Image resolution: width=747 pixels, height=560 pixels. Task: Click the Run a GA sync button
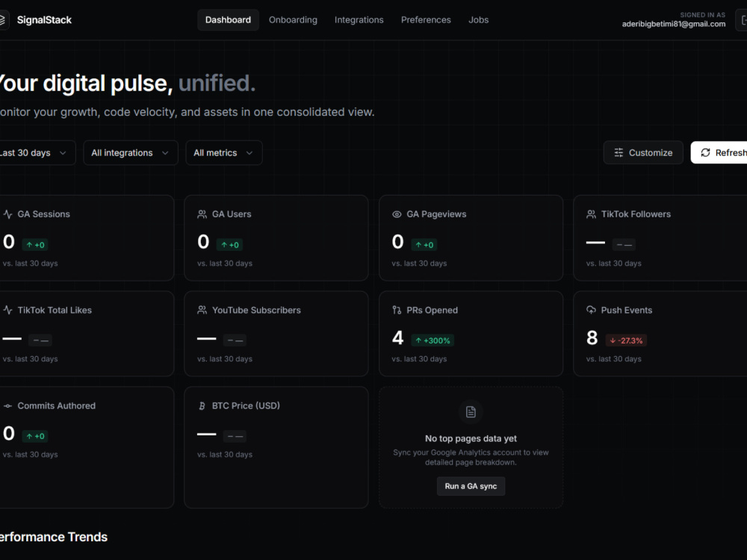tap(471, 486)
